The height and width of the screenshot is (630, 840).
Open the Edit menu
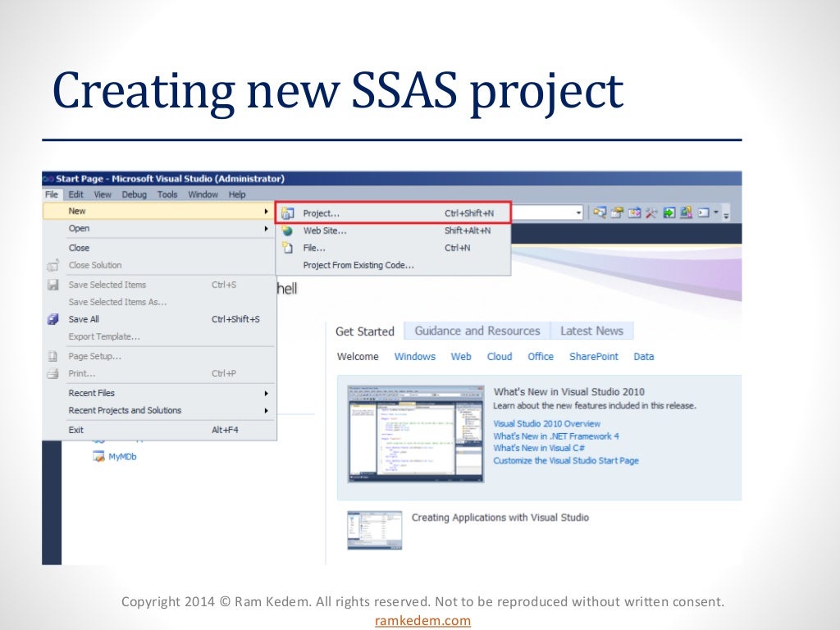(x=75, y=194)
